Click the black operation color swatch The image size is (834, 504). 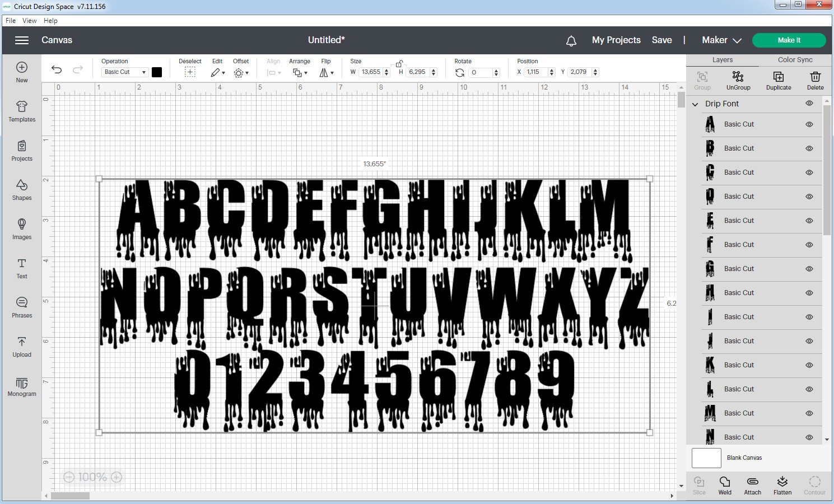(157, 72)
